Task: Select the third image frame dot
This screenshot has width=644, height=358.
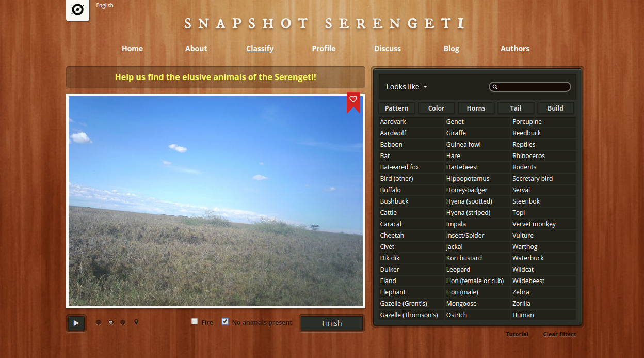Action: (123, 322)
